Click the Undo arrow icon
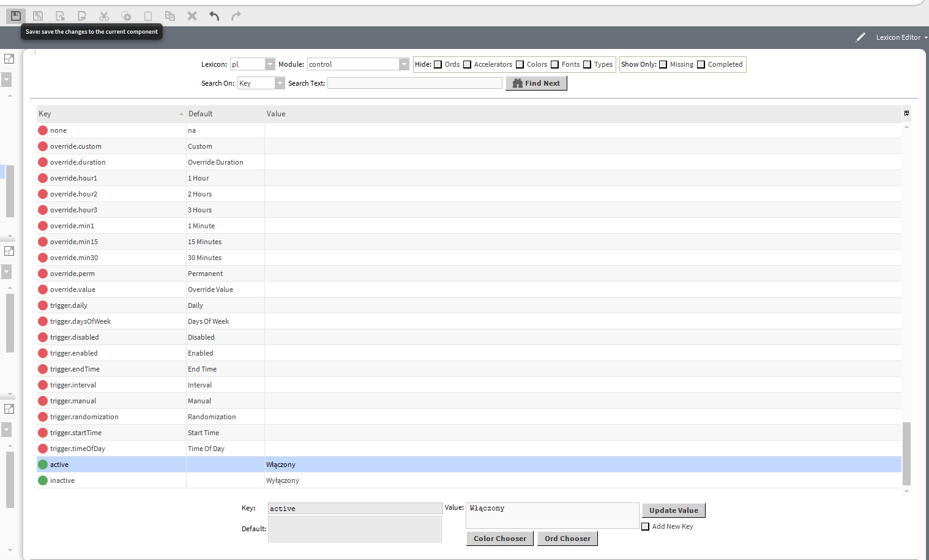 click(x=214, y=16)
